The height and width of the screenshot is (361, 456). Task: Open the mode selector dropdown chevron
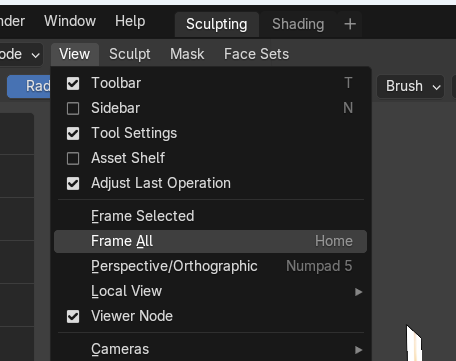click(36, 55)
